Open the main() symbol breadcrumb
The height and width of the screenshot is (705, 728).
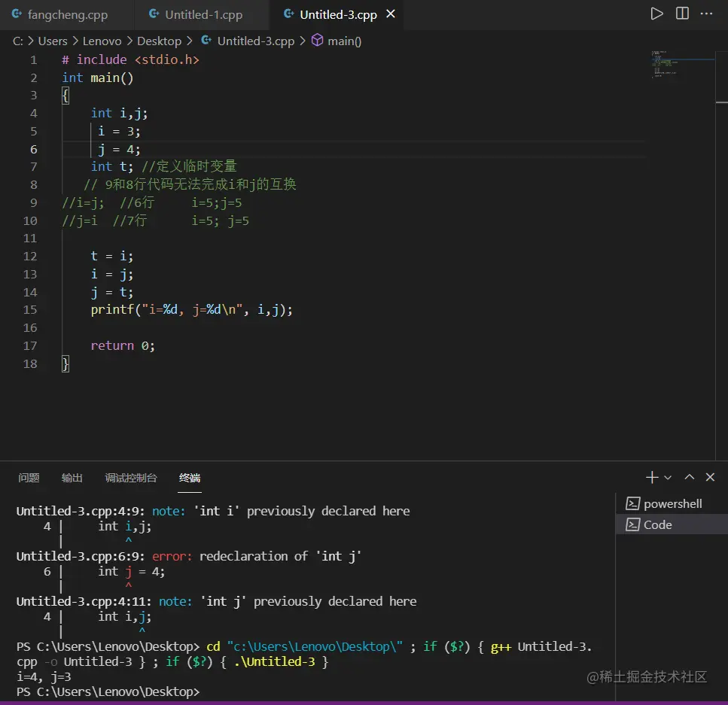point(345,41)
